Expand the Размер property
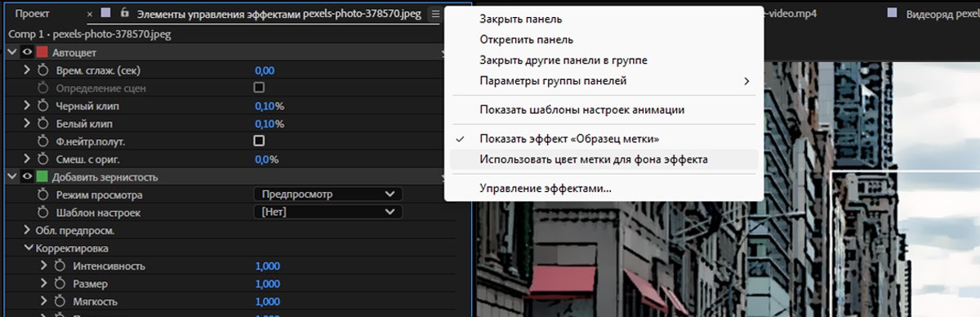 coord(43,284)
